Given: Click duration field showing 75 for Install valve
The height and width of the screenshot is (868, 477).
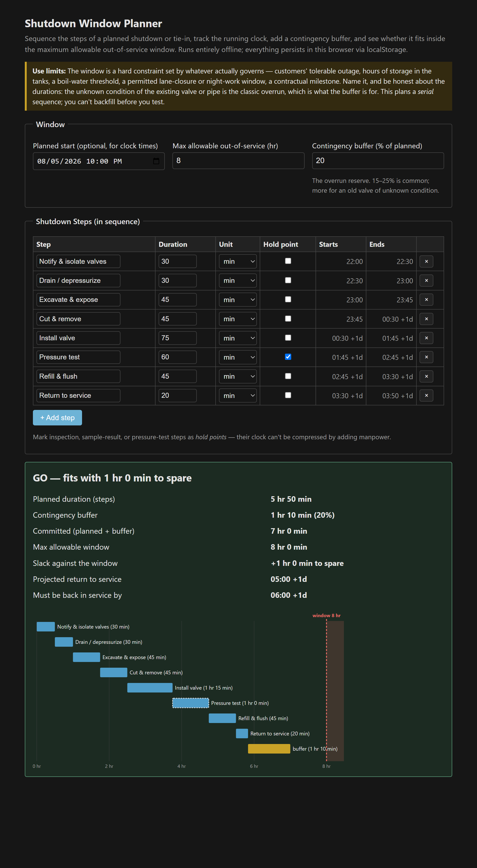Looking at the screenshot, I should click(178, 338).
